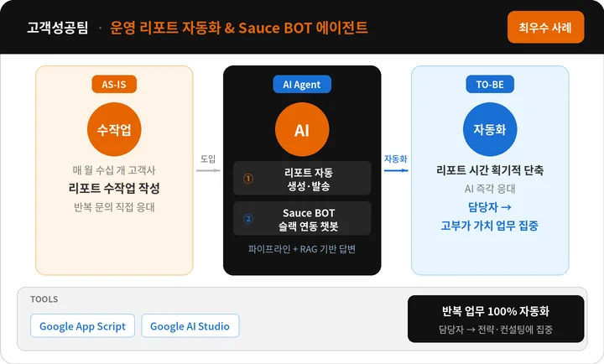604x364 pixels.
Task: Click the 고객성공팀 title text
Action: pos(57,28)
